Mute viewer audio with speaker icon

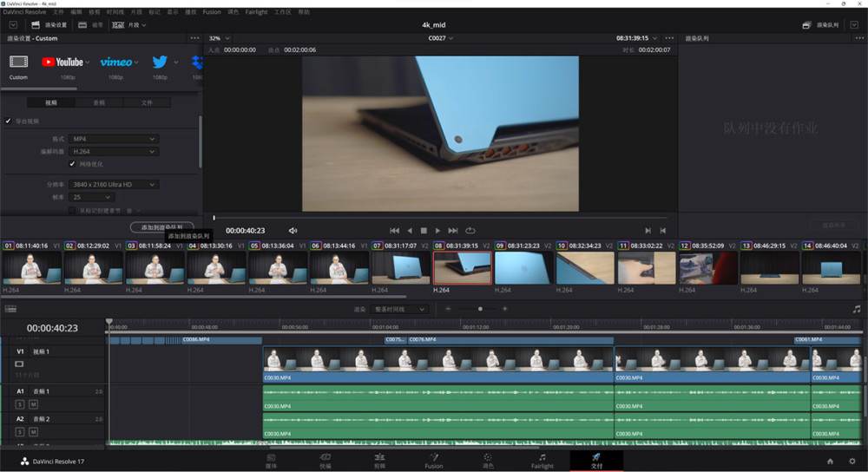point(293,231)
